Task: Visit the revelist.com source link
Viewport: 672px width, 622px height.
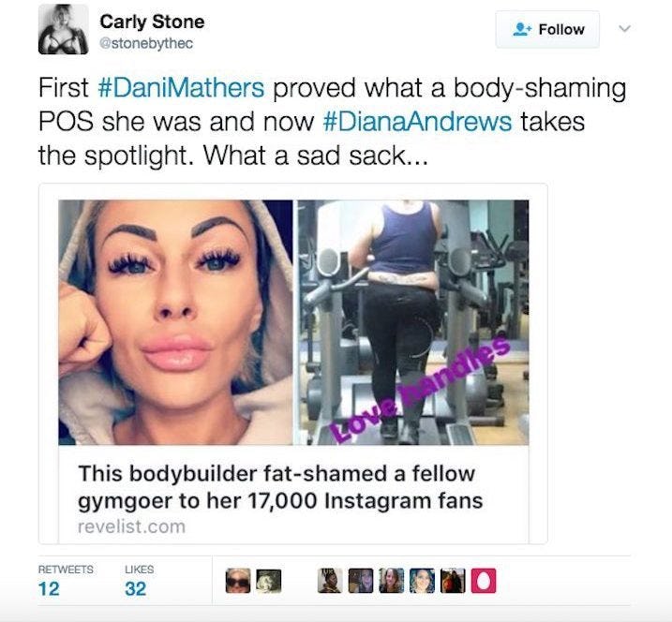Action: point(131,526)
